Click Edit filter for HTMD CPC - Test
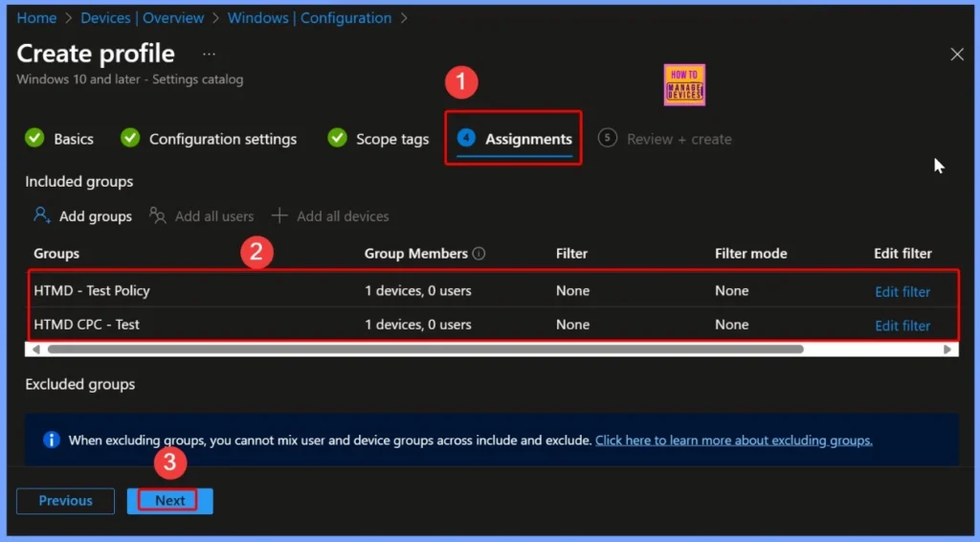Viewport: 980px width, 542px height. click(902, 326)
